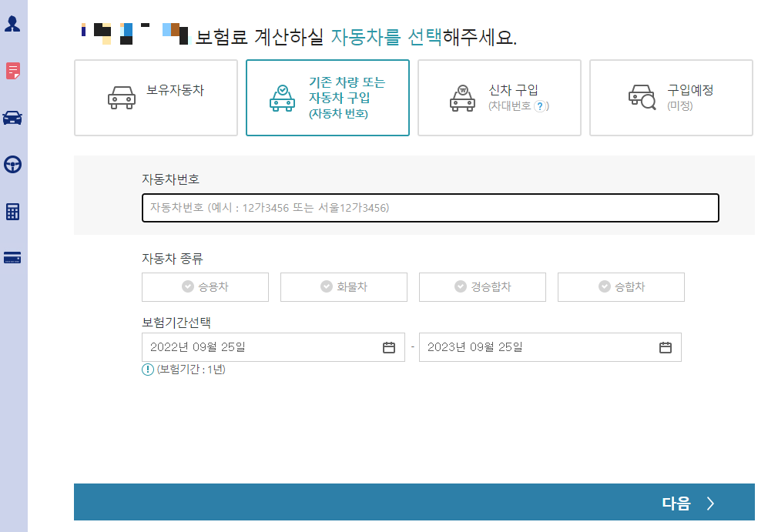Screen dimensions: 778x532
Task: Select 화물차 vehicle type
Action: 344,287
